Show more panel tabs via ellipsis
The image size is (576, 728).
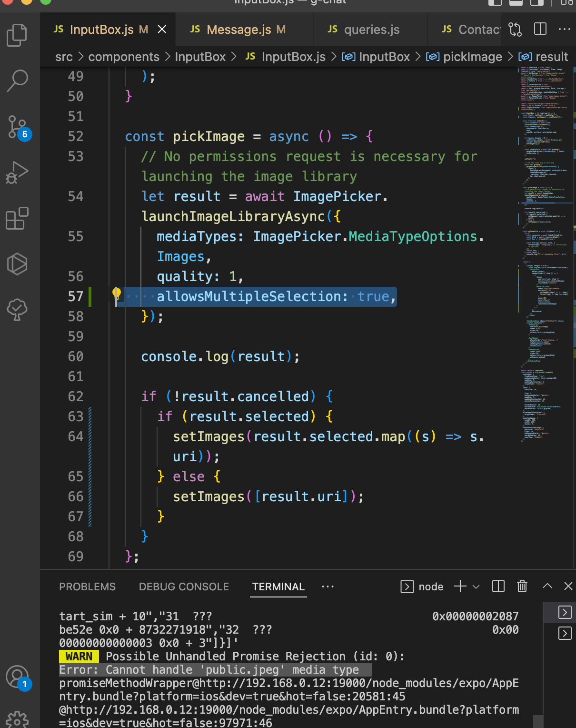click(x=328, y=586)
